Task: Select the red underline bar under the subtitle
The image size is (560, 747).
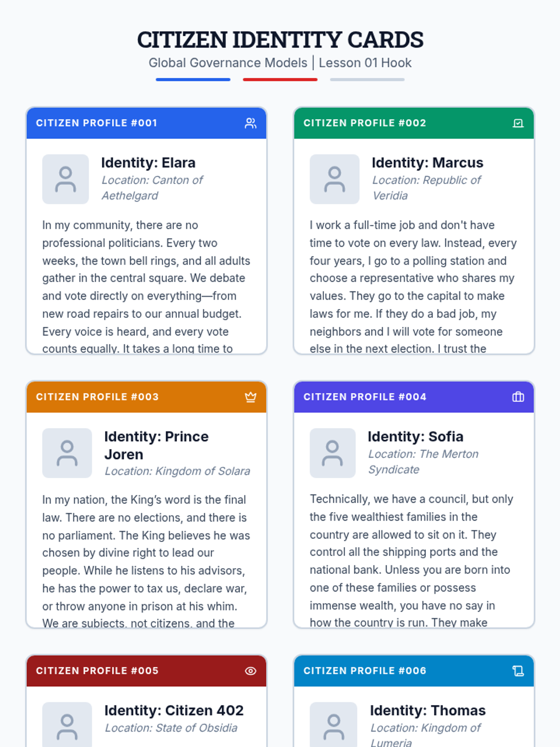Action: [280, 80]
